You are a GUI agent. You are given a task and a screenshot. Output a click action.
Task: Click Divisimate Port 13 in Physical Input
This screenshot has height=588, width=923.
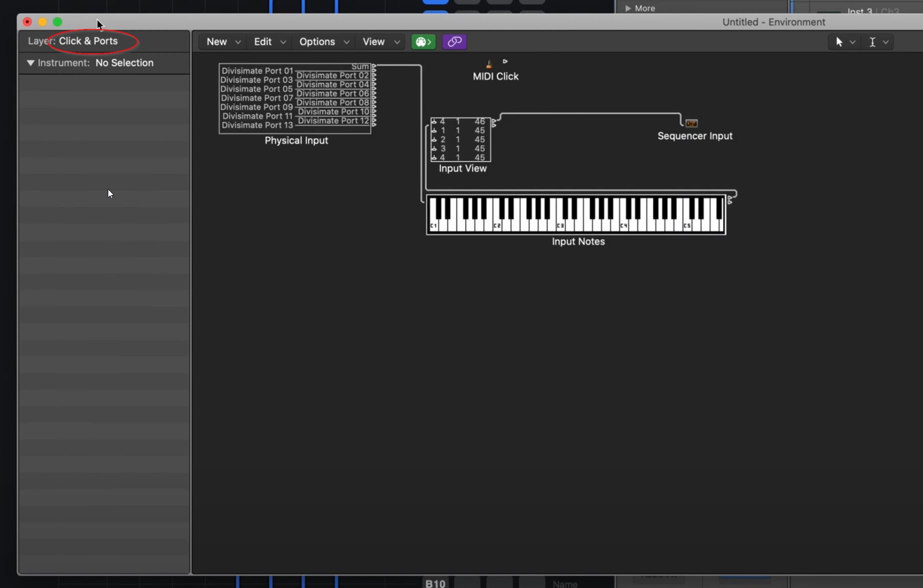click(257, 125)
